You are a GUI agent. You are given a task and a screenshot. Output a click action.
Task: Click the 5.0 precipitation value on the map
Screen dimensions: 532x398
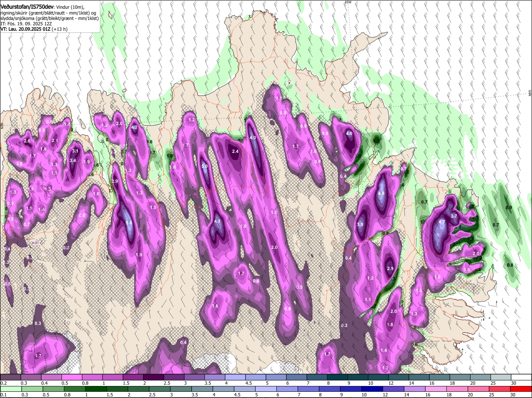click(204, 166)
